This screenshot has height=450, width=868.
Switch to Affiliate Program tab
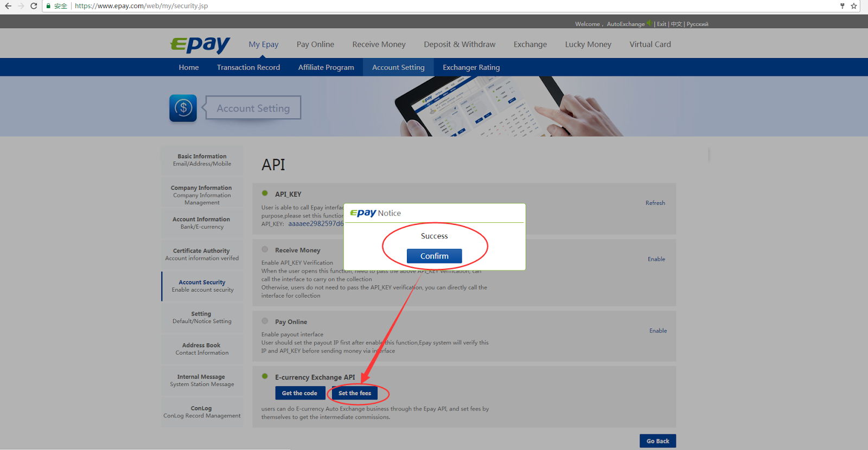[x=326, y=67]
